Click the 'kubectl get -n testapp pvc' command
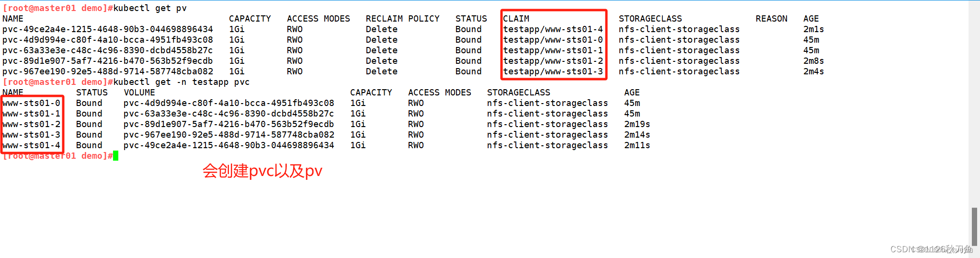This screenshot has height=258, width=980. coord(182,82)
